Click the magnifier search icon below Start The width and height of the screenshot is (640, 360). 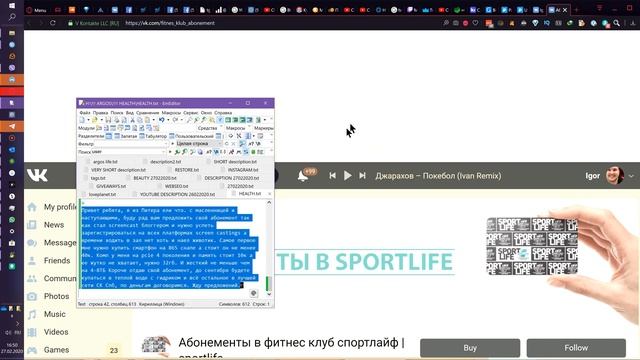tap(12, 17)
